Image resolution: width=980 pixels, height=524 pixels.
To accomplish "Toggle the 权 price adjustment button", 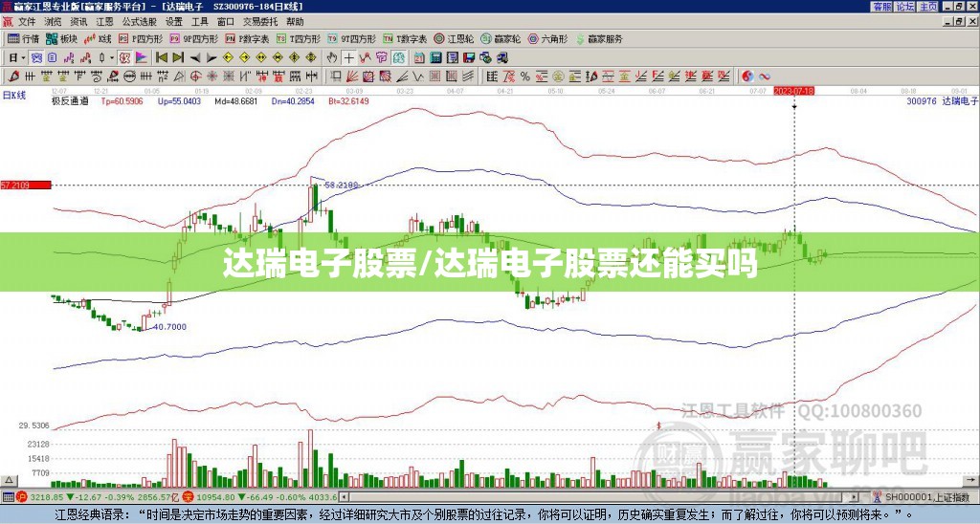I will [125, 58].
